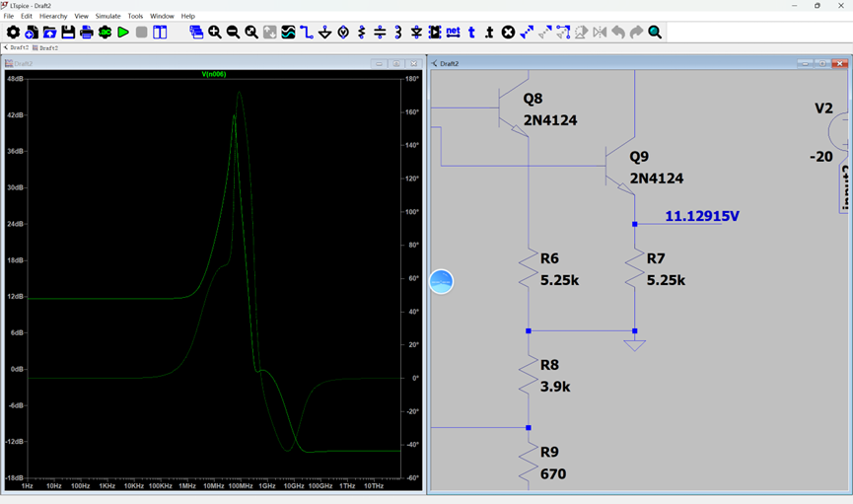Undo the last action
This screenshot has width=853, height=504.
618,33
